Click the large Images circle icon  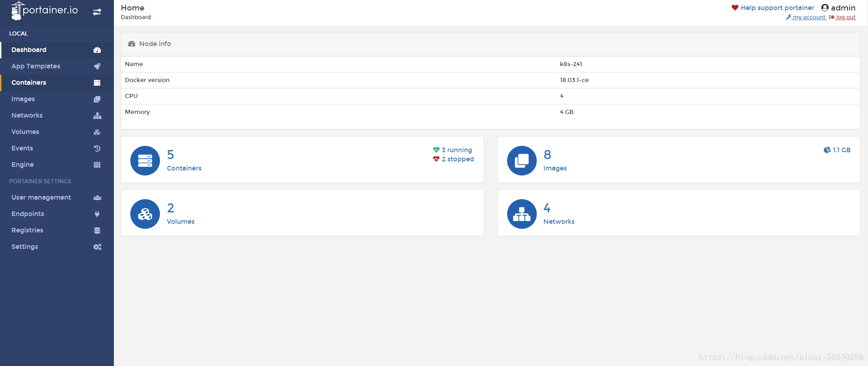pos(522,160)
